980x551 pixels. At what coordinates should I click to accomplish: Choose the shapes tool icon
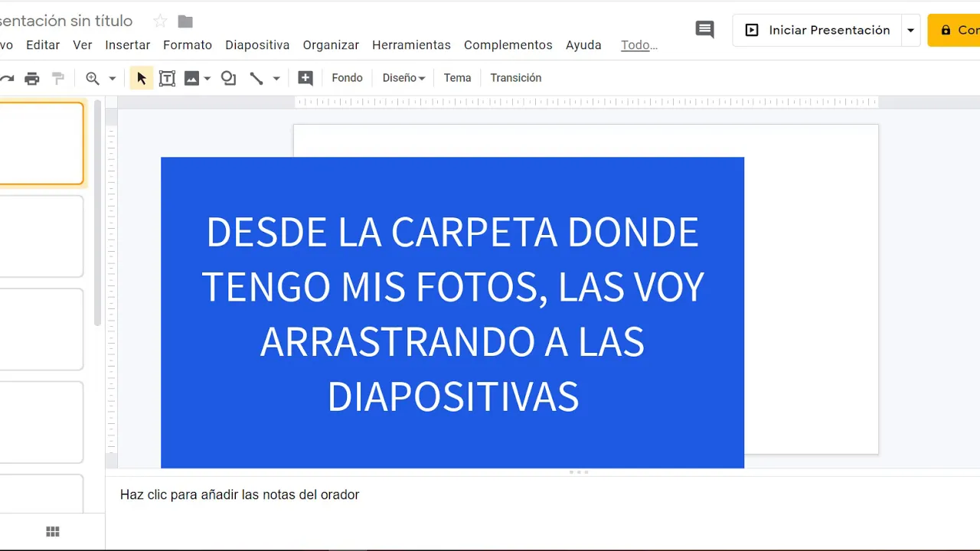[x=228, y=78]
